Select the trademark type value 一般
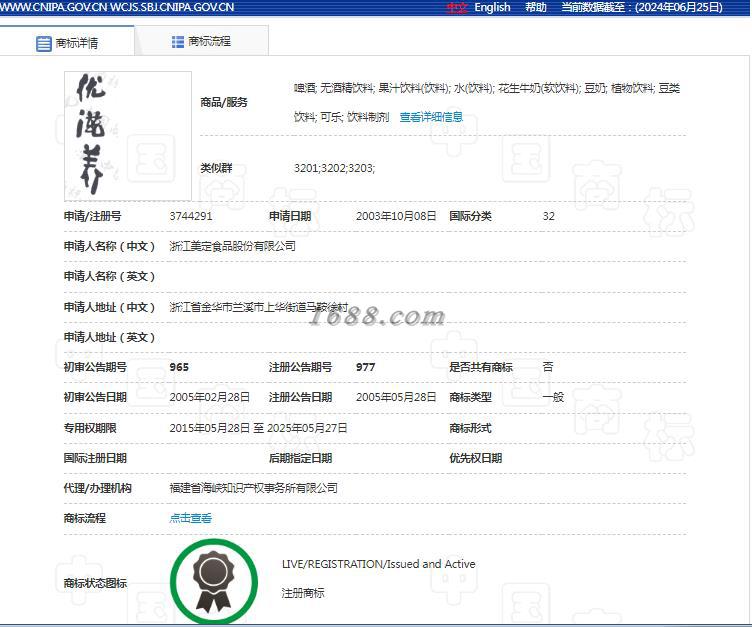 coord(553,397)
